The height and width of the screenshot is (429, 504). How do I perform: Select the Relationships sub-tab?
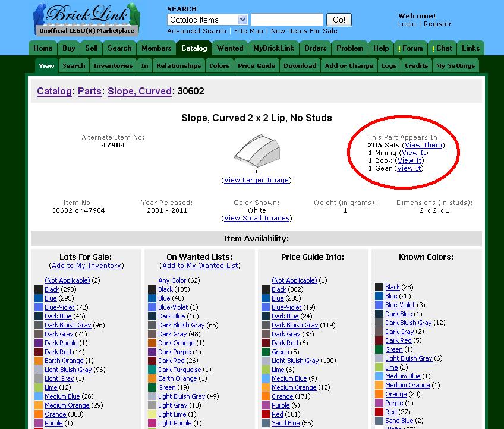point(179,65)
